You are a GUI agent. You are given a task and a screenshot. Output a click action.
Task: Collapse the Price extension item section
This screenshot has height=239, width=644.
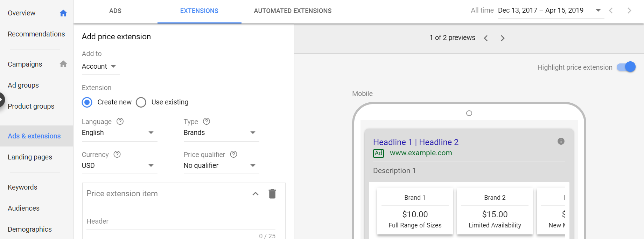255,194
